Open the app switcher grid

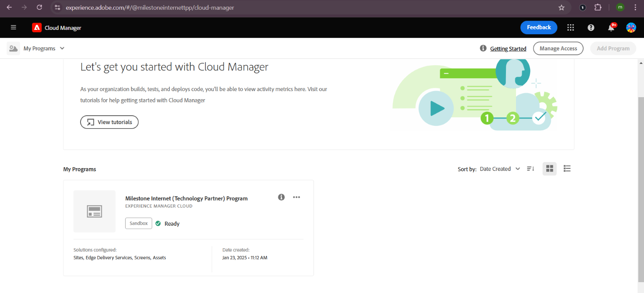click(570, 27)
